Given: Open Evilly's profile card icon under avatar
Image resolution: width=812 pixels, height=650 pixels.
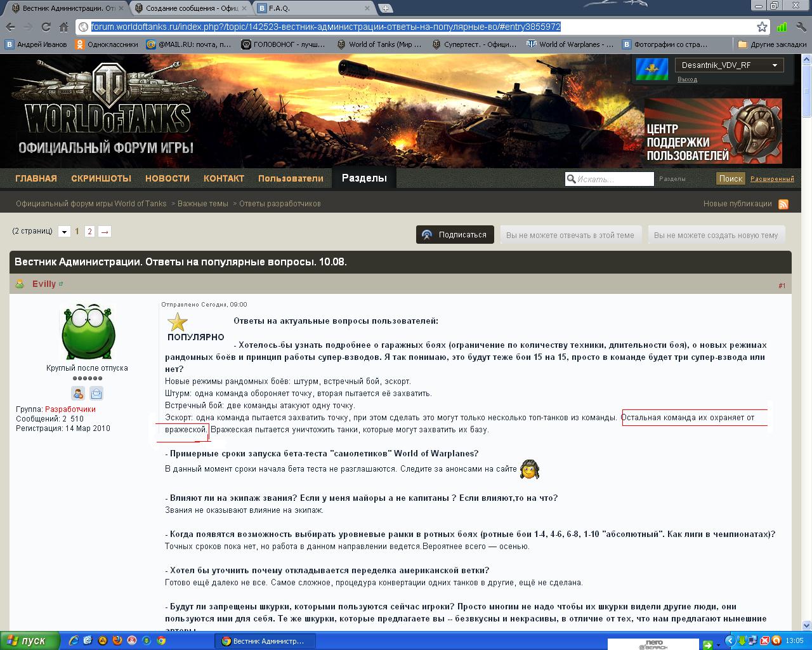Looking at the screenshot, I should (96, 394).
